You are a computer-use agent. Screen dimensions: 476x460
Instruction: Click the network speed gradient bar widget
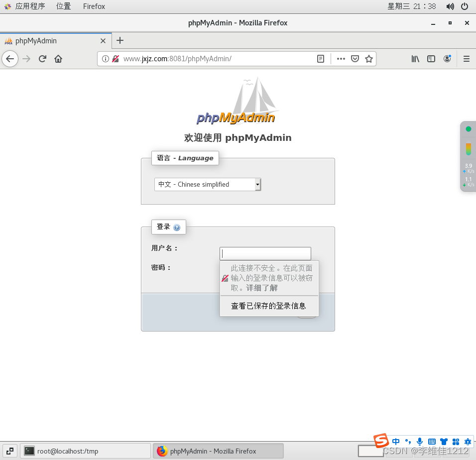pos(469,149)
